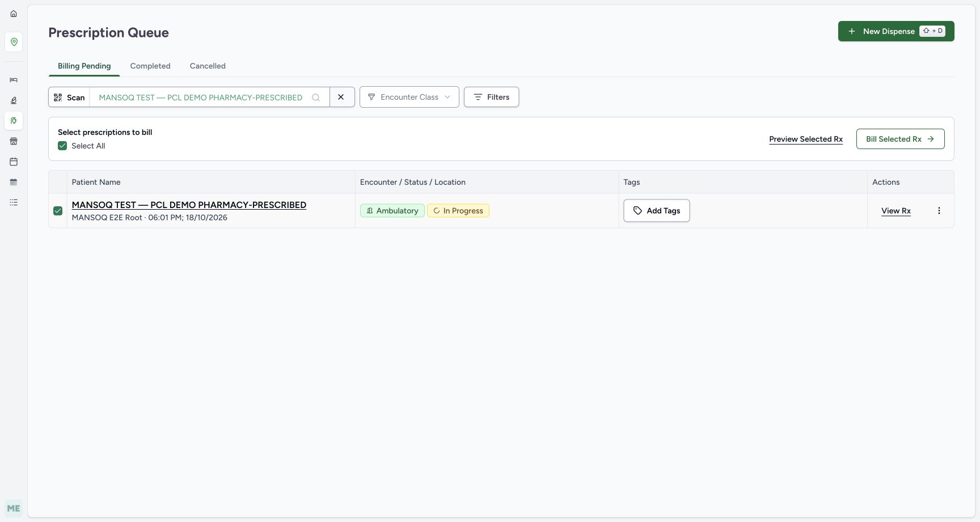Open the bed icon in sidebar

coord(14,80)
